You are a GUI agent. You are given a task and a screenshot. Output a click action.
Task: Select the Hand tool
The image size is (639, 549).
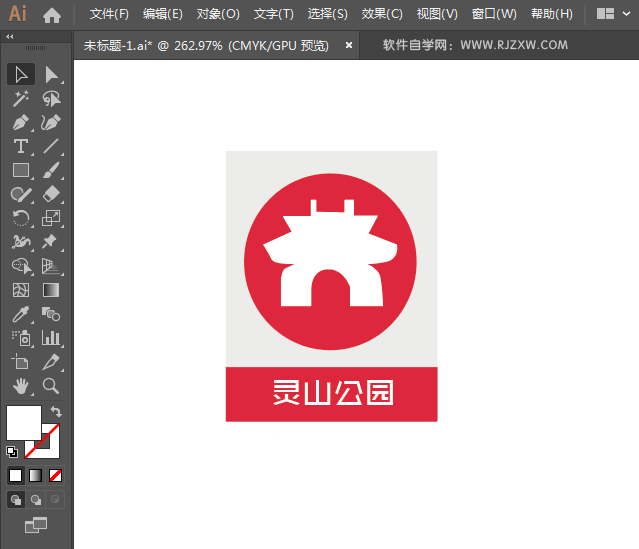(21, 386)
